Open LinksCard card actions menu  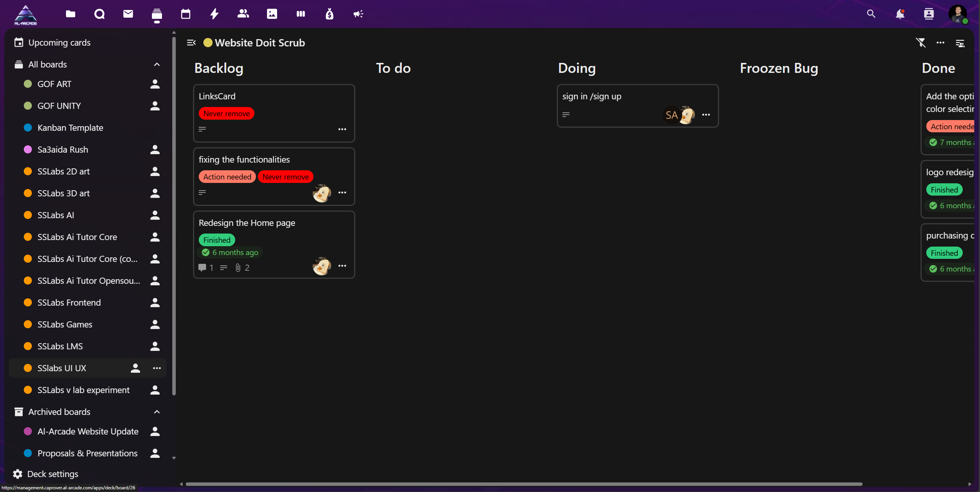point(342,129)
